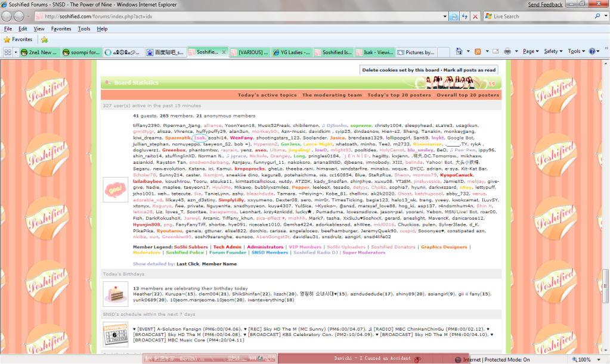Open the Quick Tabs dropdown arrow

point(16,52)
